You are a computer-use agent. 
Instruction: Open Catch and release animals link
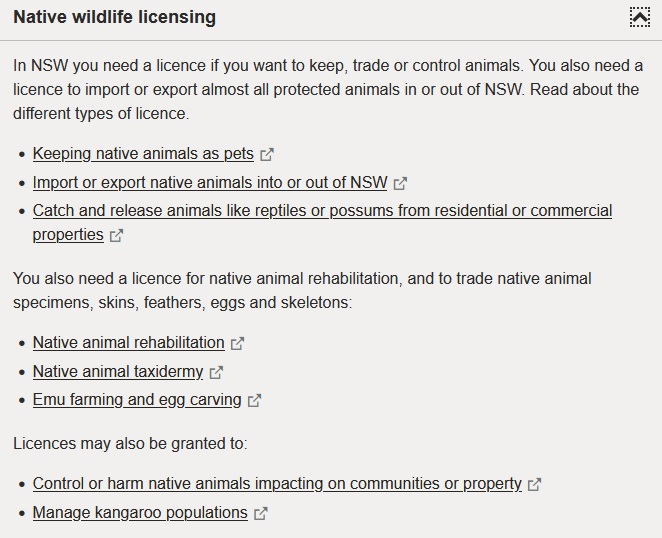pyautogui.click(x=322, y=211)
